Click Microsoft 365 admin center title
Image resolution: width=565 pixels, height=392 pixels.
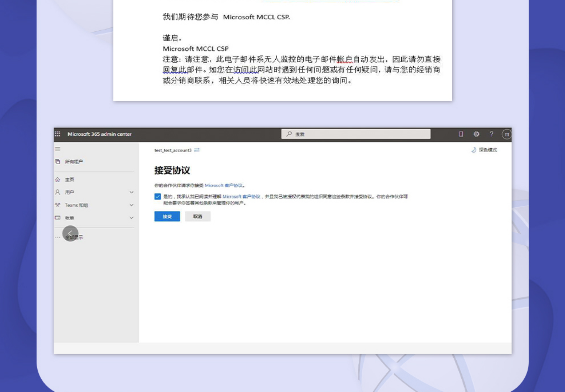click(x=100, y=134)
